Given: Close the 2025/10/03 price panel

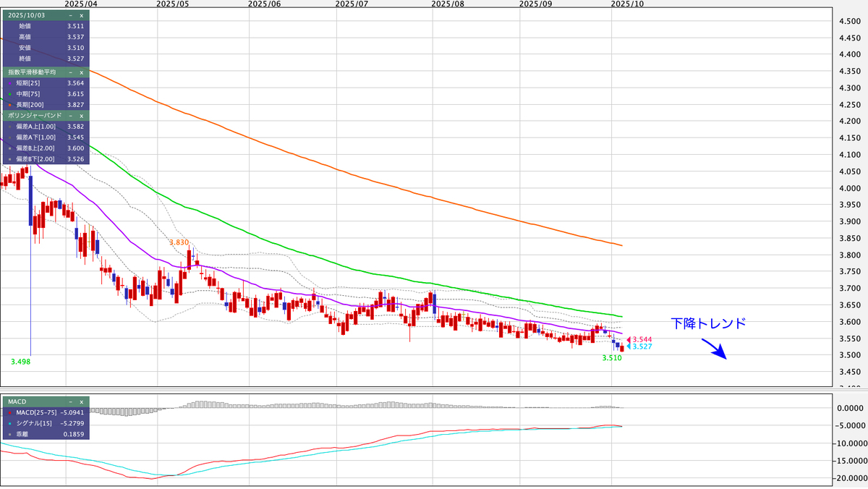Looking at the screenshot, I should click(81, 14).
